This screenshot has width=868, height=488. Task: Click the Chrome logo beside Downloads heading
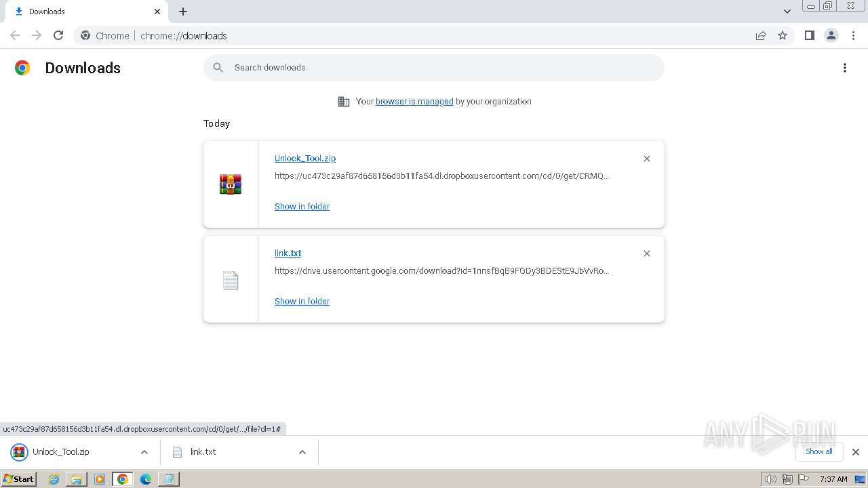(22, 68)
